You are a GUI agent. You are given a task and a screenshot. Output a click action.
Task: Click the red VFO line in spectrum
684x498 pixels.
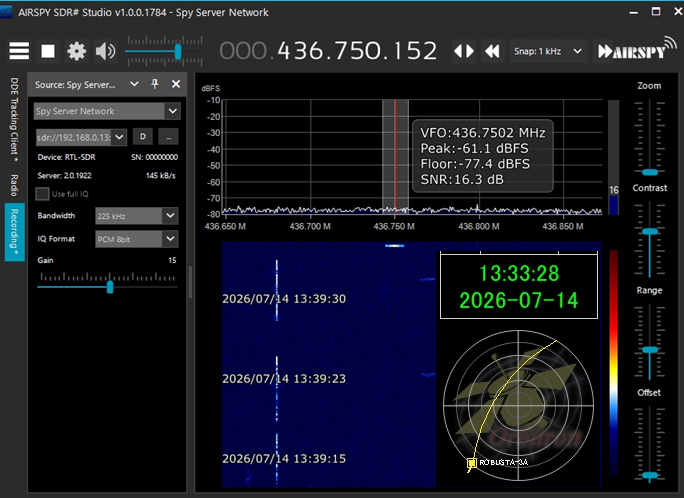pos(395,156)
